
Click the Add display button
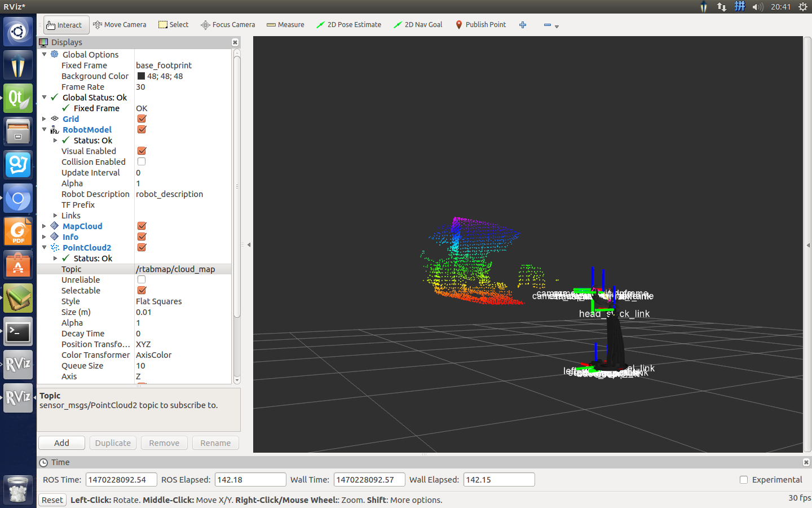[x=61, y=443]
